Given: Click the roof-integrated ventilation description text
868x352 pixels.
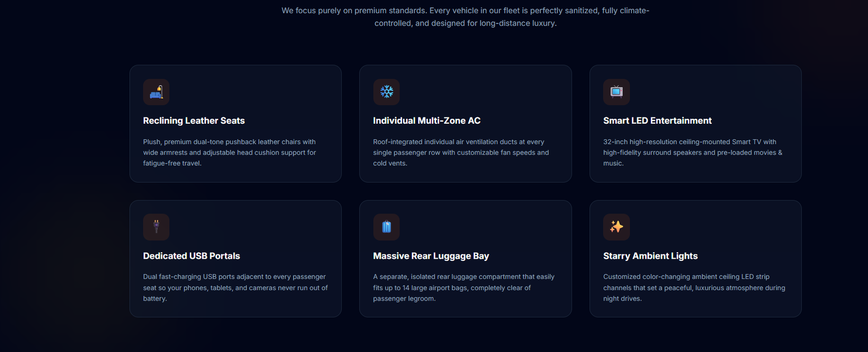Looking at the screenshot, I should click(x=461, y=152).
